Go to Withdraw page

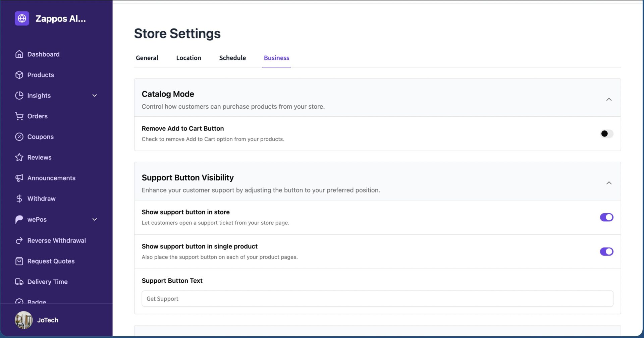pyautogui.click(x=41, y=199)
